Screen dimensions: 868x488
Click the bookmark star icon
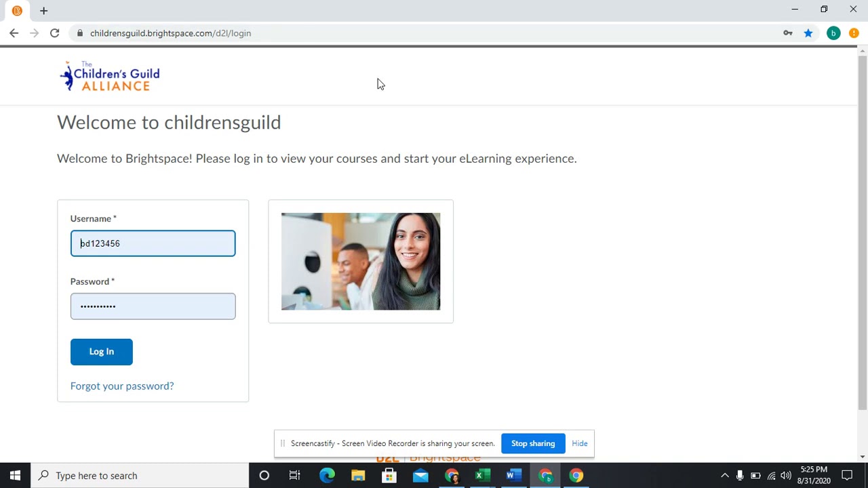(x=808, y=33)
